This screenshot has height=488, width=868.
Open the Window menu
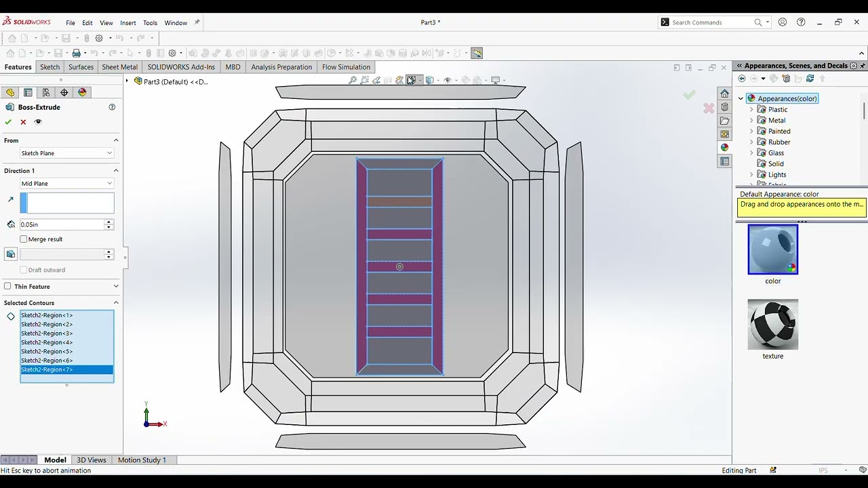(x=176, y=22)
